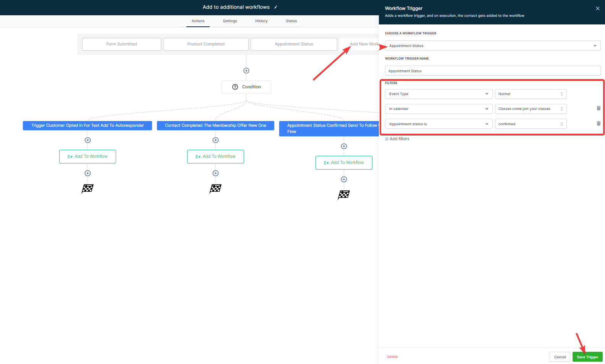The width and height of the screenshot is (605, 364).
Task: Select Trigger Customer Opted In branch label
Action: click(x=87, y=126)
